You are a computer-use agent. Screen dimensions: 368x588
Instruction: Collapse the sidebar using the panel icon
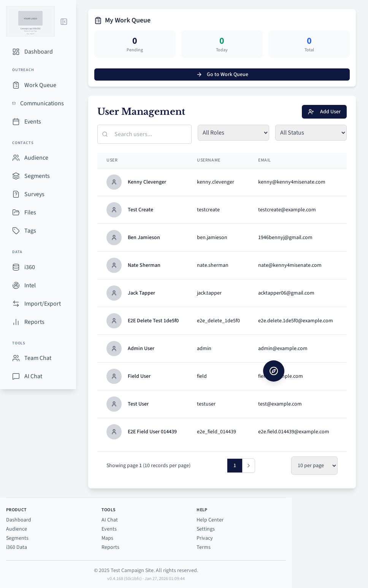64,22
